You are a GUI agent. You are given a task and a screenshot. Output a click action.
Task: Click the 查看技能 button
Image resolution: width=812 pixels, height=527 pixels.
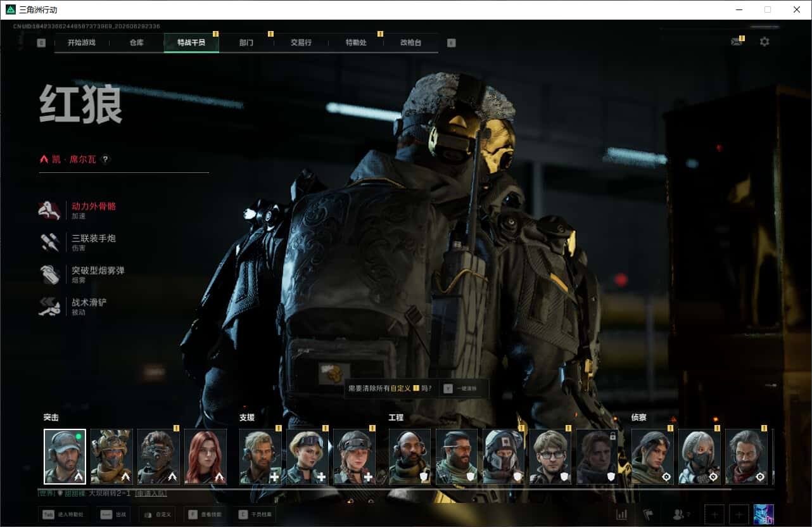[206, 514]
